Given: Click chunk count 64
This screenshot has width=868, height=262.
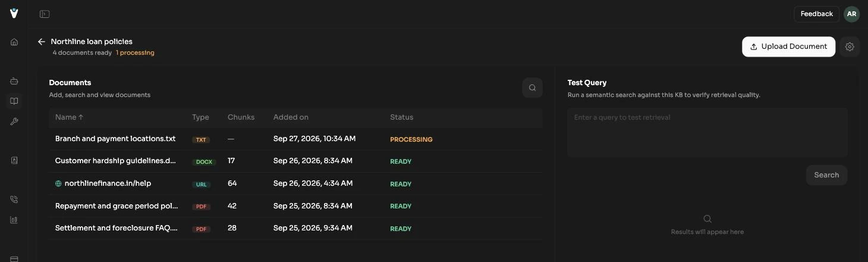Looking at the screenshot, I should (x=232, y=183).
